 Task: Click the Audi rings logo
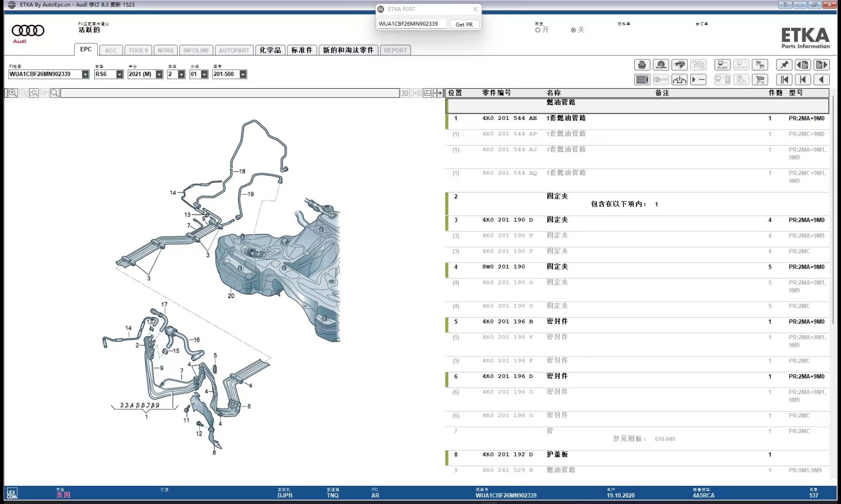coord(28,31)
